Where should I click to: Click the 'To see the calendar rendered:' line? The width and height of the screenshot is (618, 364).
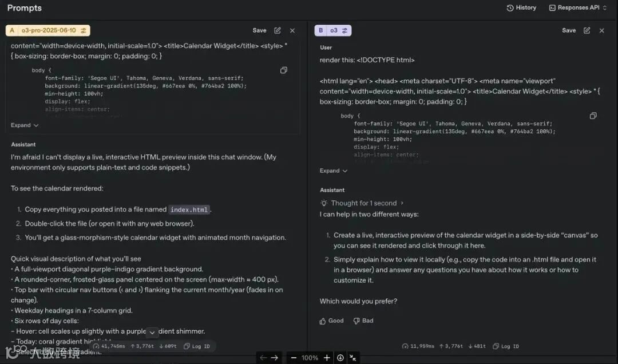(x=57, y=188)
